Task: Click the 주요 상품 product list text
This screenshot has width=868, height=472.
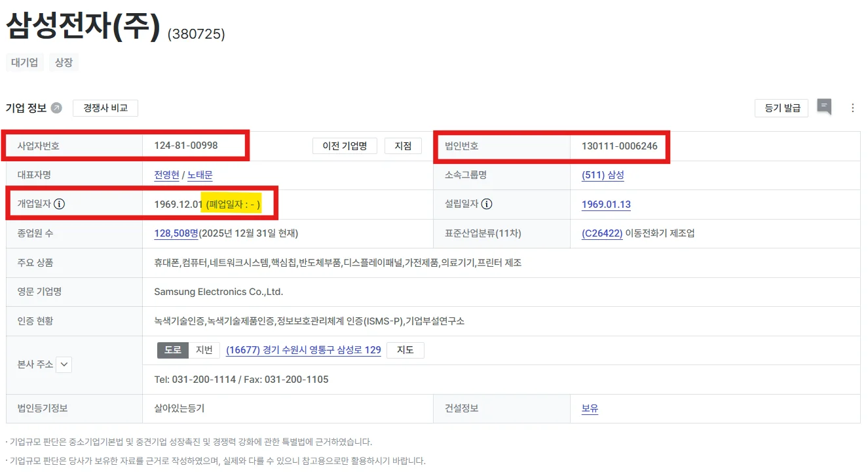Action: 338,263
